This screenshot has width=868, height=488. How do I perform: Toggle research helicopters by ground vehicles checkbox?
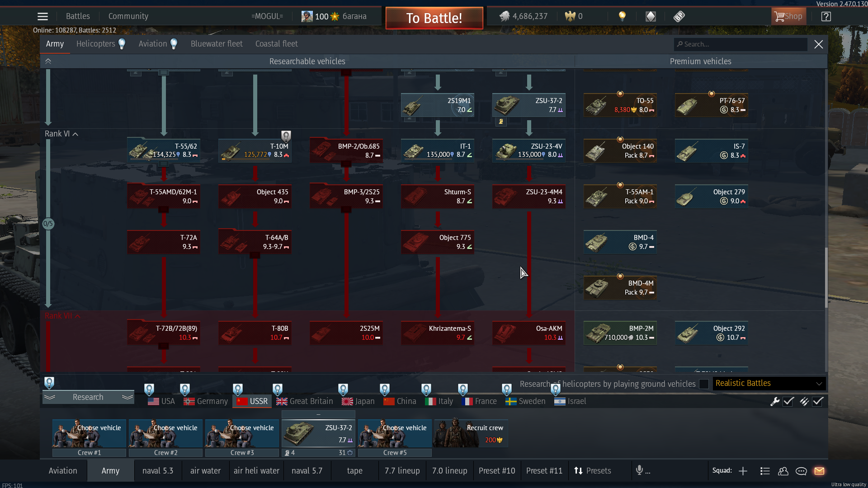704,384
